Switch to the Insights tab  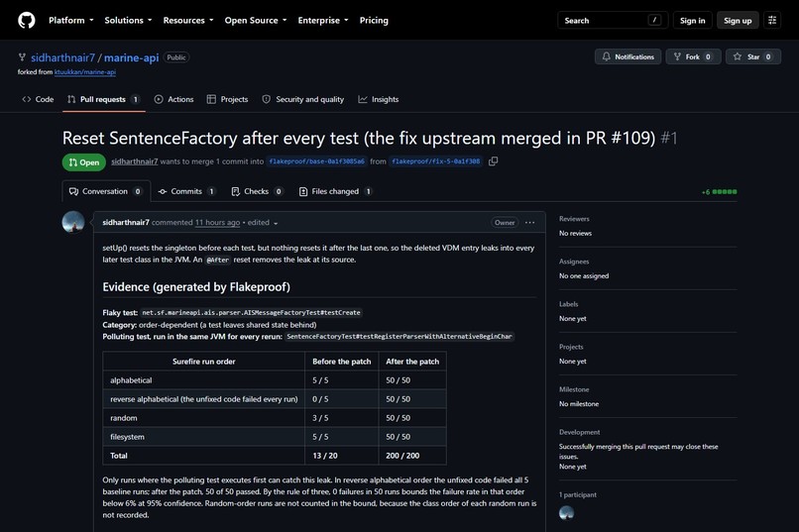[x=378, y=99]
